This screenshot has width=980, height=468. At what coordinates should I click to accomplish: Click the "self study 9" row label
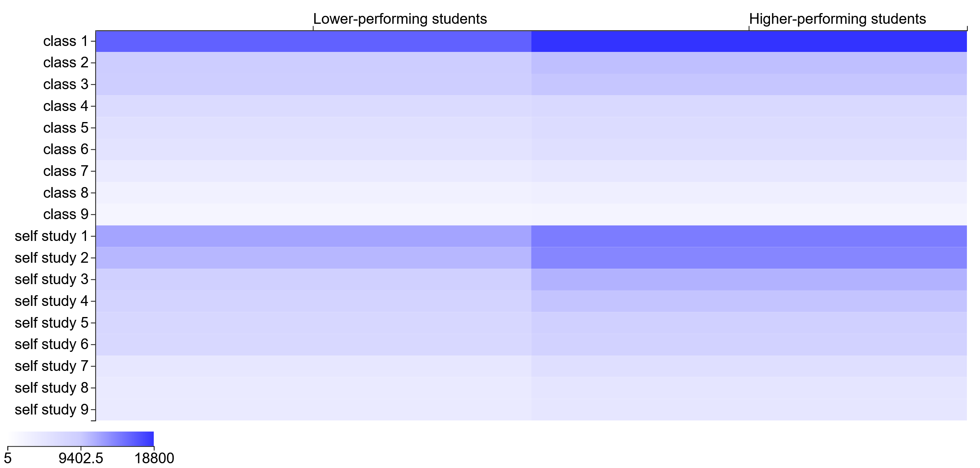(x=51, y=409)
